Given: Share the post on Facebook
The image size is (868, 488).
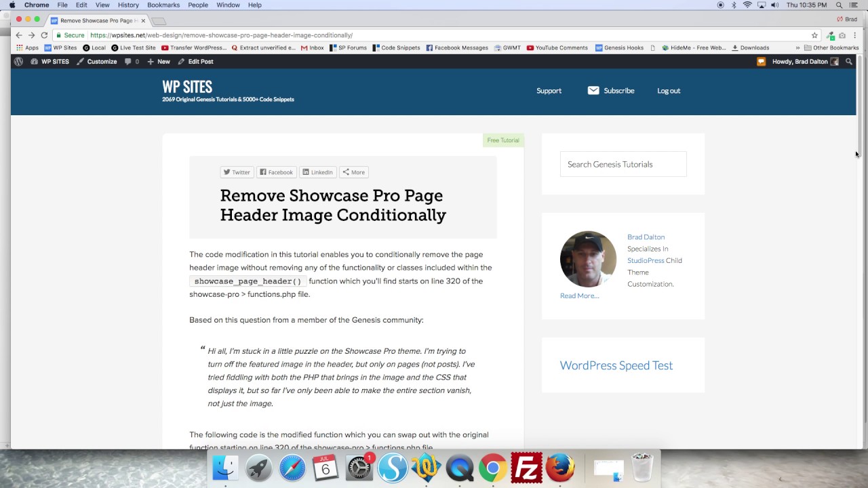Looking at the screenshot, I should tap(276, 172).
